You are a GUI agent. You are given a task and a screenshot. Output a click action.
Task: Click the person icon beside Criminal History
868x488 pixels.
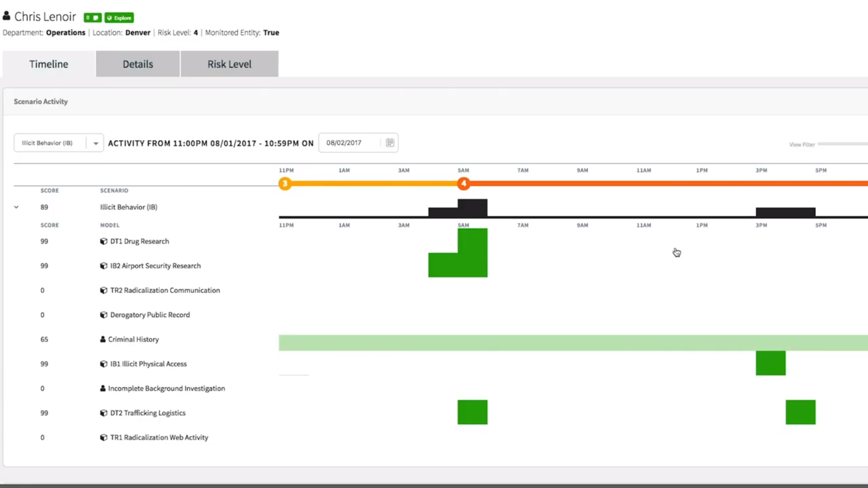point(103,339)
